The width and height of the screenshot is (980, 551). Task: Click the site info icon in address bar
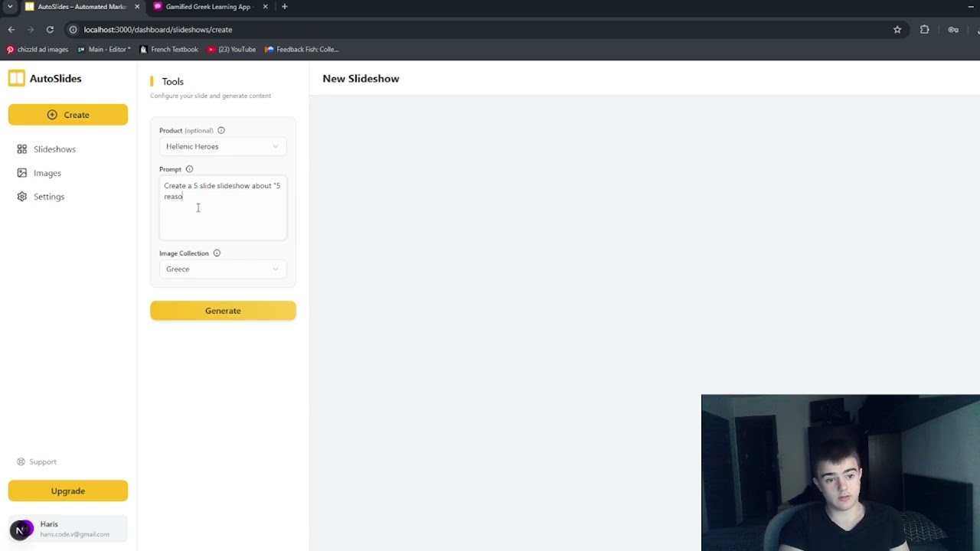(73, 30)
